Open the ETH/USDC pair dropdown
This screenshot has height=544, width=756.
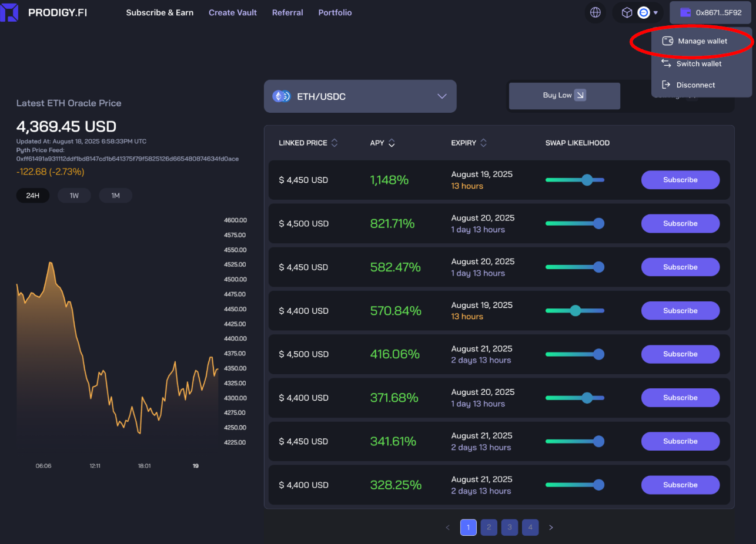coord(360,96)
